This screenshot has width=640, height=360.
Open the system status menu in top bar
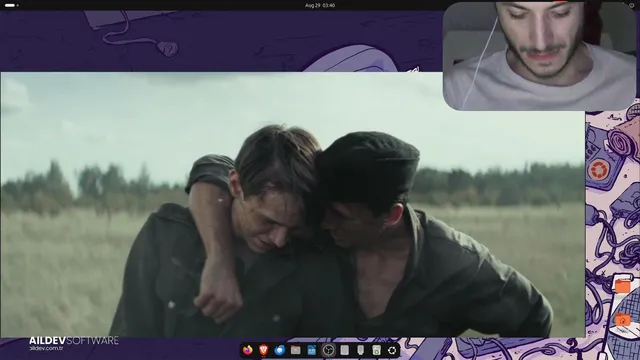coord(632,5)
